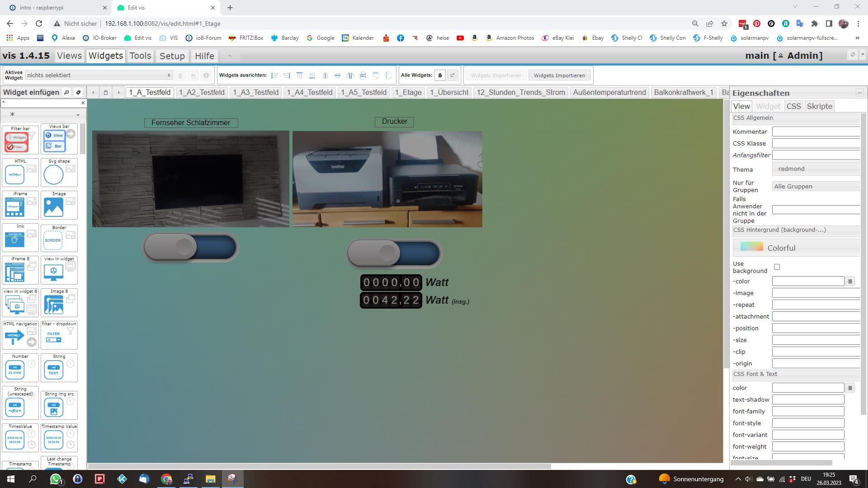Viewport: 868px width, 488px height.
Task: Toggle the Drucker power switch
Action: [x=394, y=253]
